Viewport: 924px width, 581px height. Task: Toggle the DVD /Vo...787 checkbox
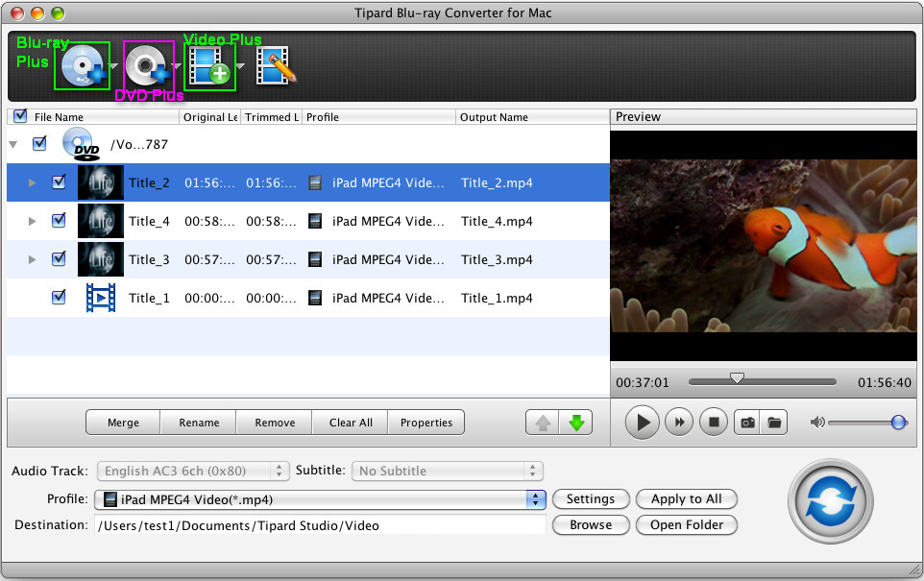[39, 143]
